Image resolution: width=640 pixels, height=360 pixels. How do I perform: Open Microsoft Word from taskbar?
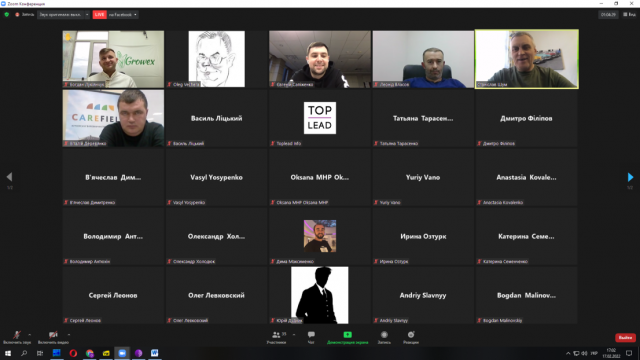click(x=155, y=353)
